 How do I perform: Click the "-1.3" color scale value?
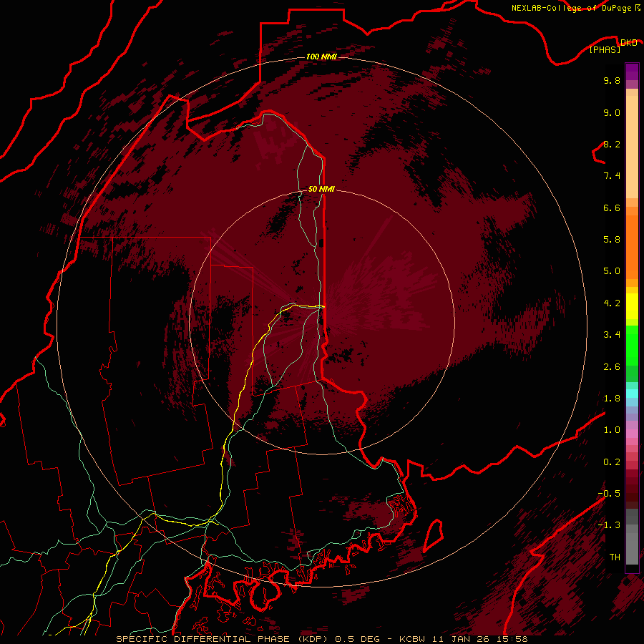609,525
